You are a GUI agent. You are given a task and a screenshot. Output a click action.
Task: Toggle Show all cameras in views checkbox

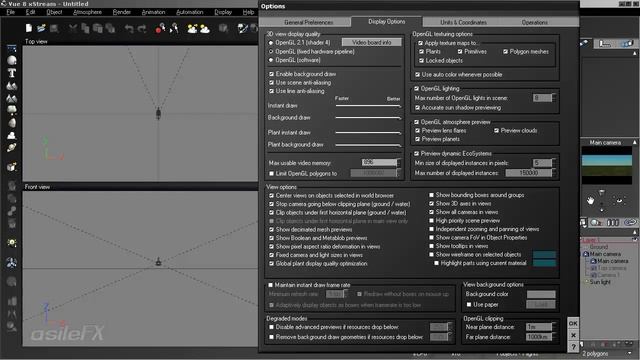(x=431, y=212)
